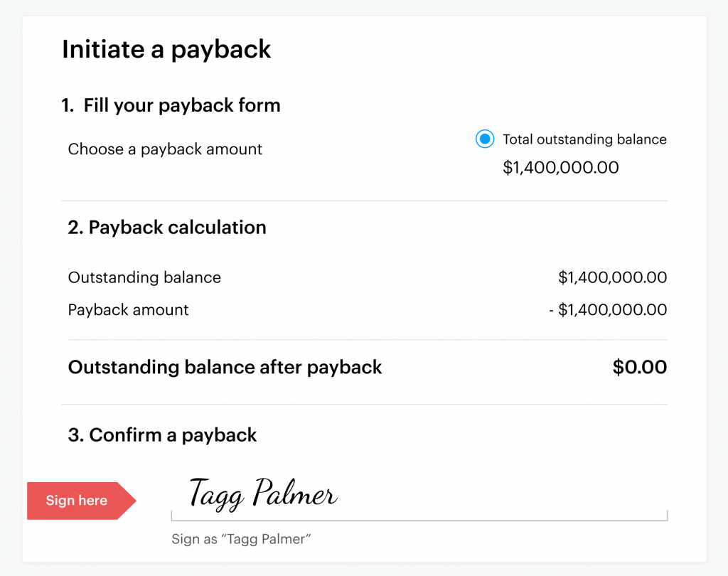This screenshot has width=728, height=576.
Task: Click the signature underline below the name
Action: pyautogui.click(x=419, y=520)
